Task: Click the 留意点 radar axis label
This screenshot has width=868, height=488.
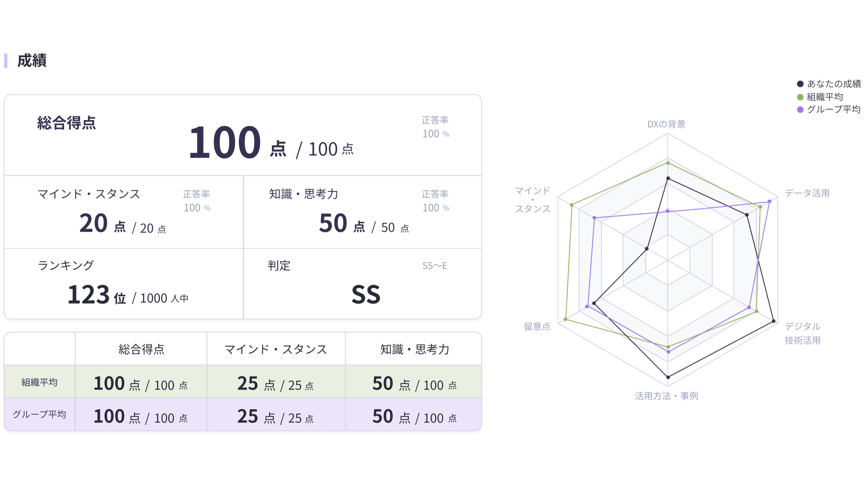Action: [537, 326]
